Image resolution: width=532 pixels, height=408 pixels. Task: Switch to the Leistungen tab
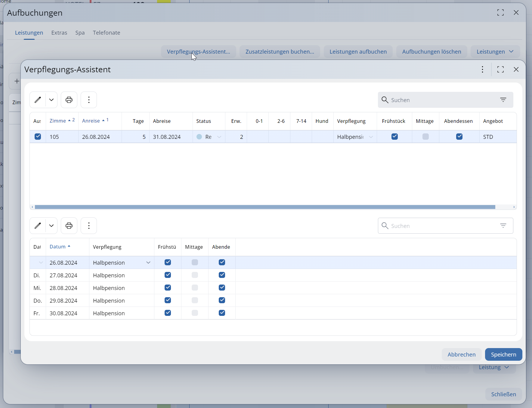tap(29, 33)
